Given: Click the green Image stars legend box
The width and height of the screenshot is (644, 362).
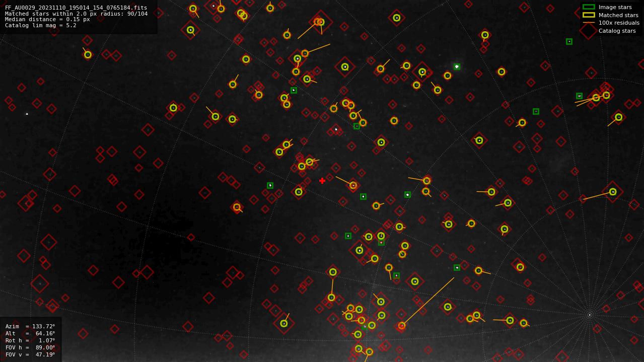Looking at the screenshot, I should point(589,7).
